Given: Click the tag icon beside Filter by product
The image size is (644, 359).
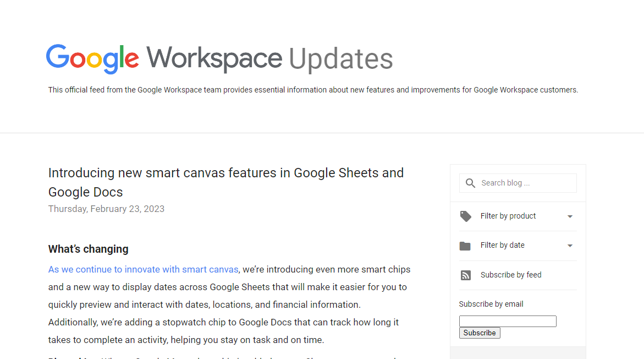Looking at the screenshot, I should (x=466, y=216).
